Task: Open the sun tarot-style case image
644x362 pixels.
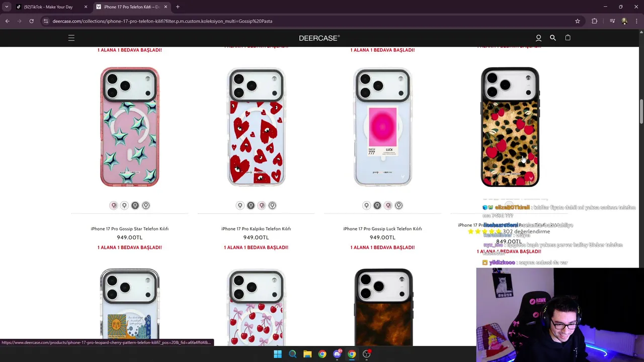Action: [130, 307]
